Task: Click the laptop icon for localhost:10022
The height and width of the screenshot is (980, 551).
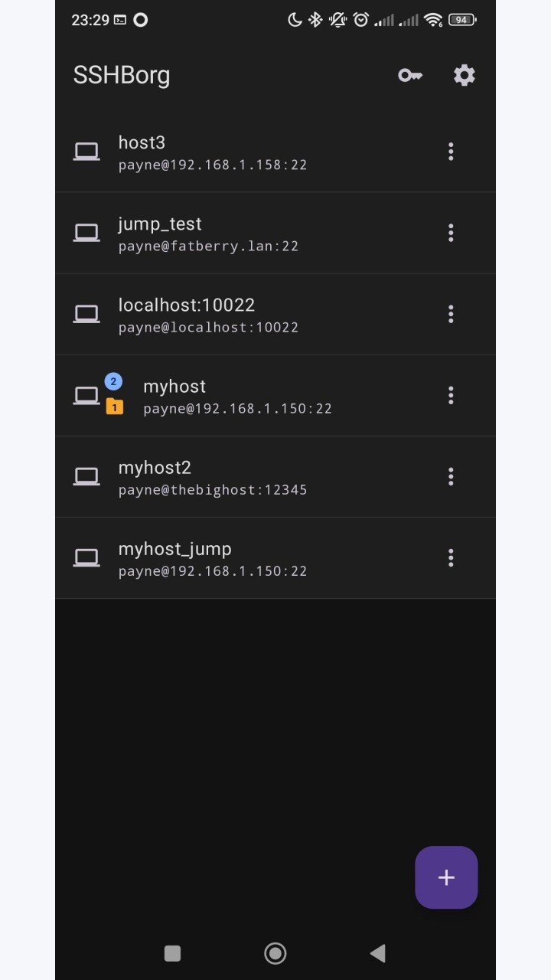Action: 86,314
